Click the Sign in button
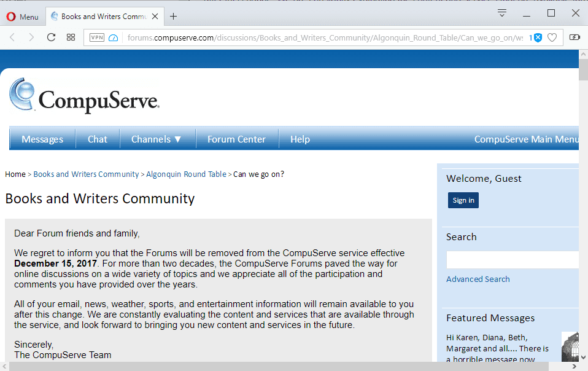Image resolution: width=588 pixels, height=371 pixels. [x=463, y=200]
